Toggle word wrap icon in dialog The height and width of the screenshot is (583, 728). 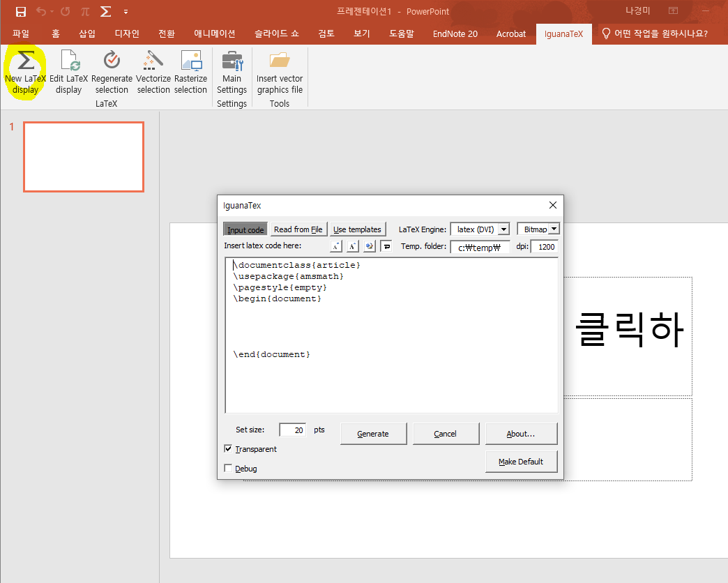click(386, 246)
